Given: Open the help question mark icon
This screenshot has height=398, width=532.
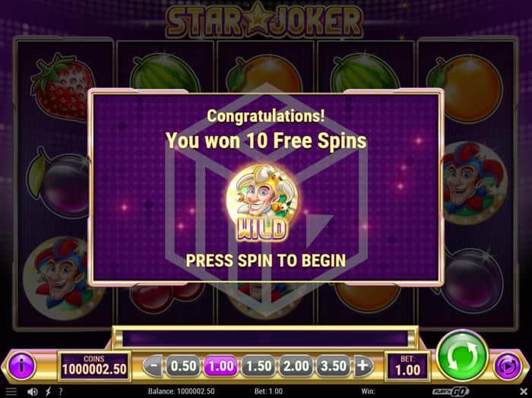Looking at the screenshot, I should coord(60,392).
